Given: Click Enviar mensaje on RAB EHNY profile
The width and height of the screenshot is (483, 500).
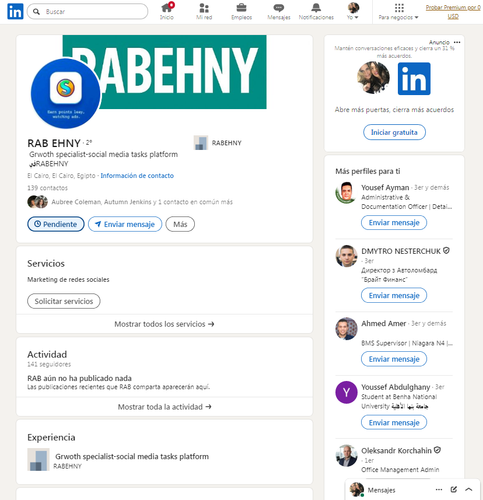Looking at the screenshot, I should pos(125,224).
